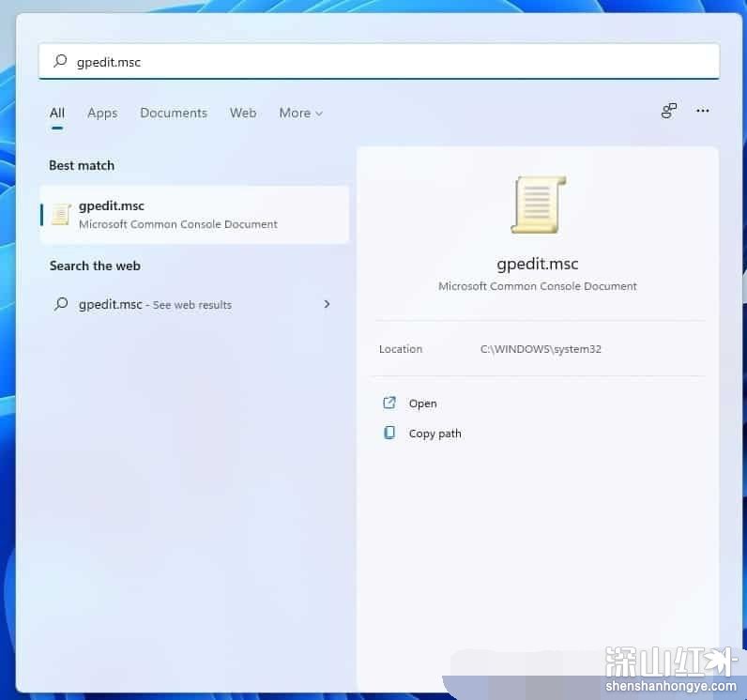Expand web results chevron arrow
The height and width of the screenshot is (700, 747).
coord(327,304)
